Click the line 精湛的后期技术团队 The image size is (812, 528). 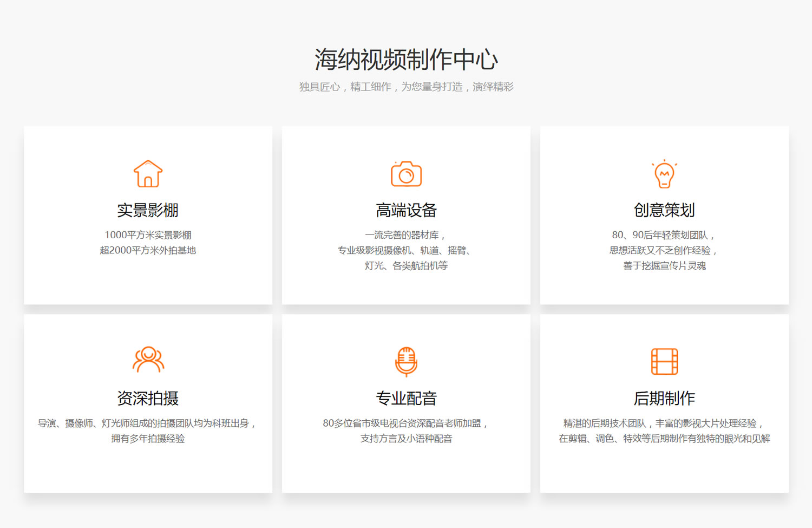[664, 423]
